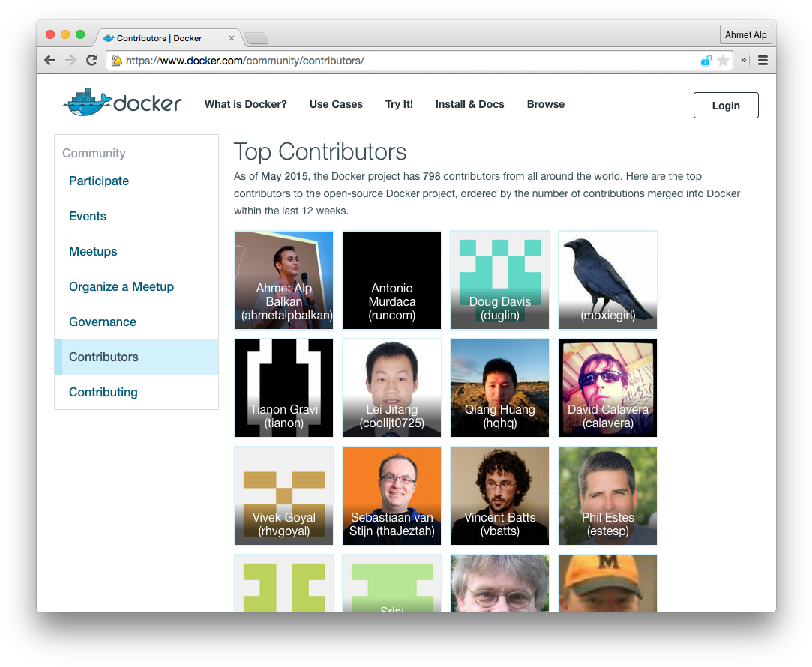Open Doug Davis (duglin) contributor tile
This screenshot has height=667, width=812.
pos(499,280)
